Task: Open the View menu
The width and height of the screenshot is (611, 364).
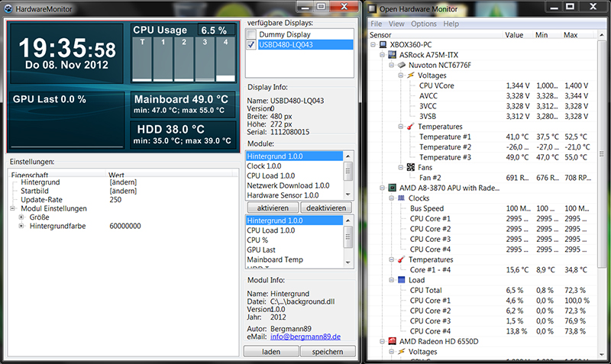Action: pyautogui.click(x=396, y=24)
